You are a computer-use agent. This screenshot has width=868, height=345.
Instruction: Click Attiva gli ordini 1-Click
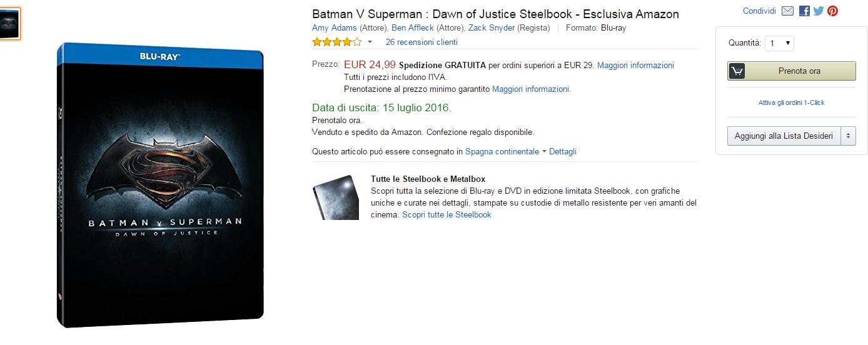tap(791, 102)
